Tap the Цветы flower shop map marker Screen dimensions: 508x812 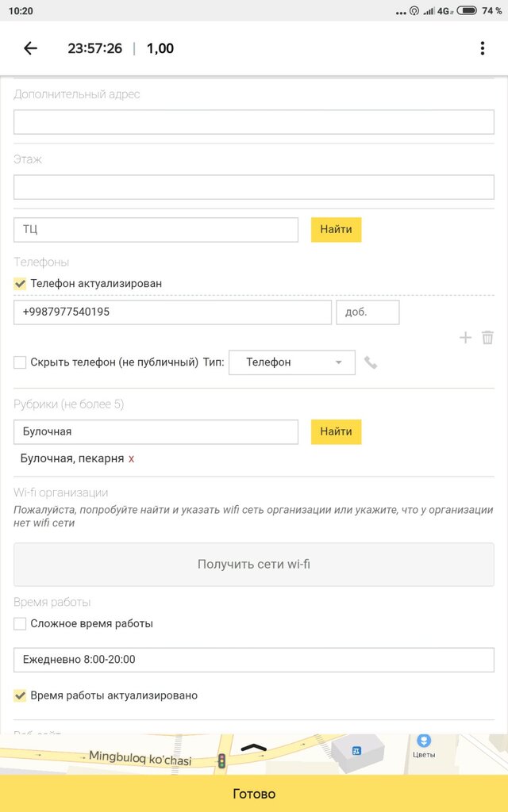425,741
